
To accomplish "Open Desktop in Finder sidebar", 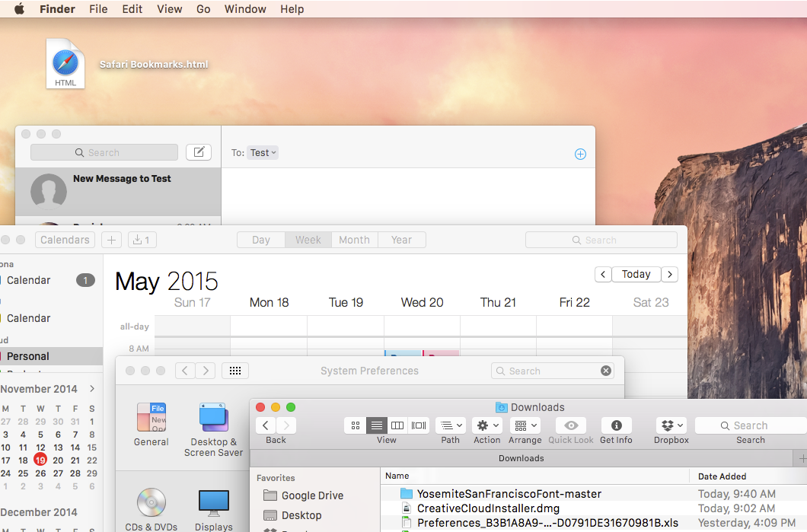I will (293, 515).
